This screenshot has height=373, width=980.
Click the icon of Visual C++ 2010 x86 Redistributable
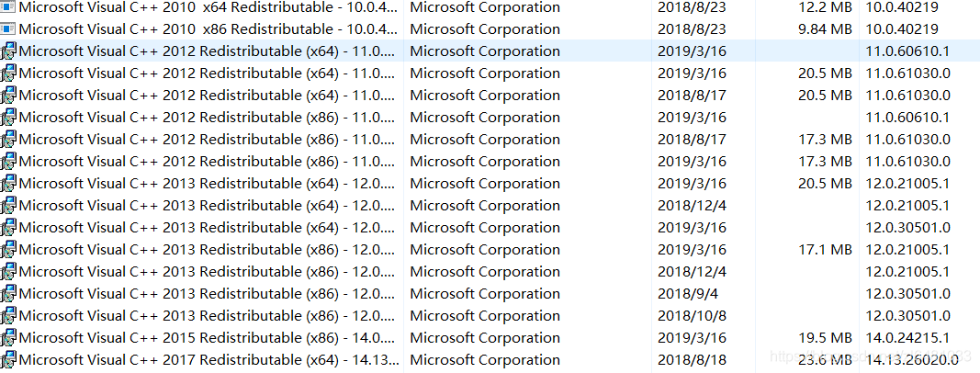point(8,29)
